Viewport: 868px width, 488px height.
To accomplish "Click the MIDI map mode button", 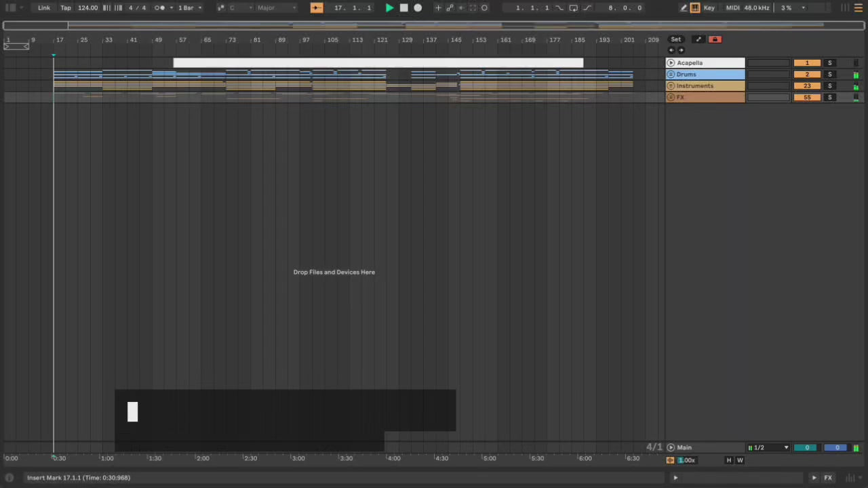I will click(732, 8).
